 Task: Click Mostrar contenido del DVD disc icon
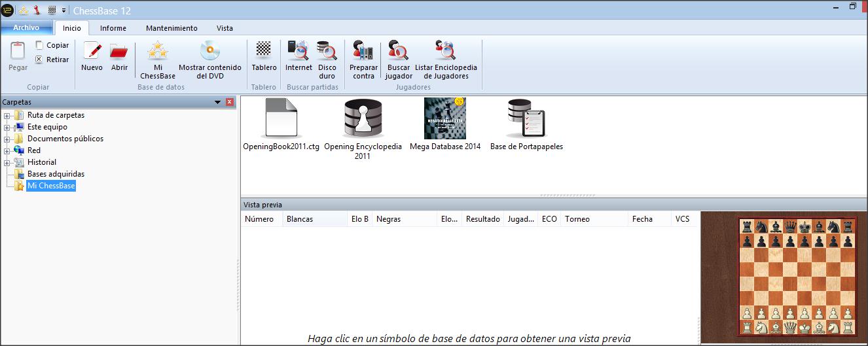coord(209,50)
